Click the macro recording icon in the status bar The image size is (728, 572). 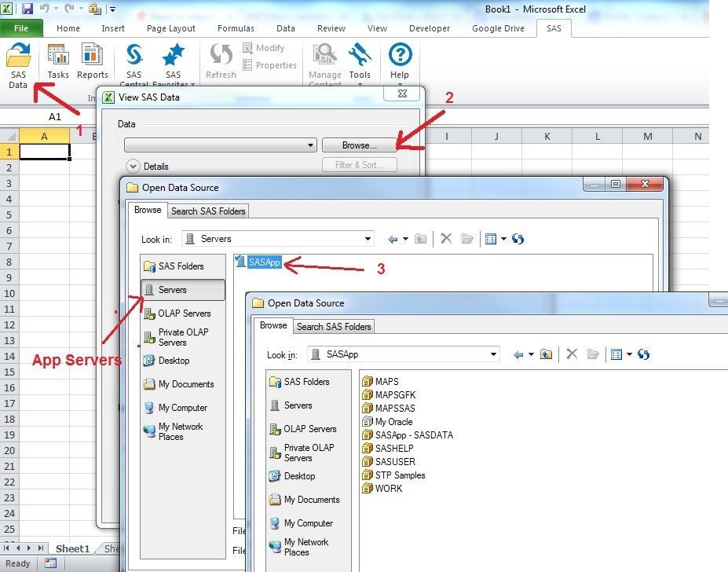50,563
